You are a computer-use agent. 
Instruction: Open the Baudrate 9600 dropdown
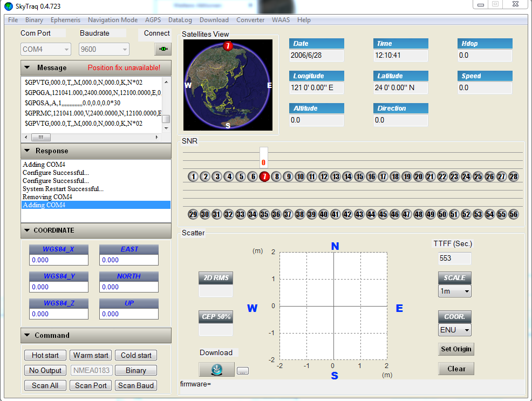104,49
